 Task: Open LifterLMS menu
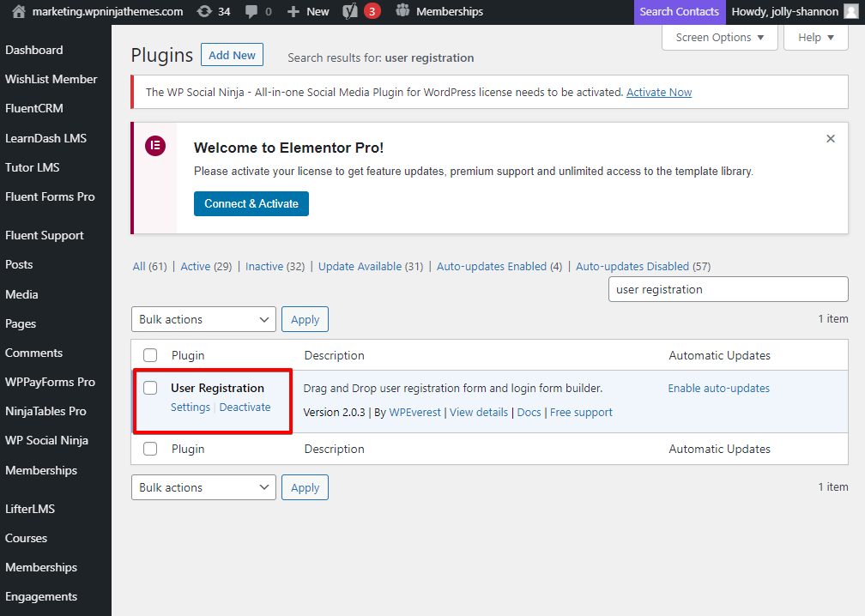(x=30, y=509)
